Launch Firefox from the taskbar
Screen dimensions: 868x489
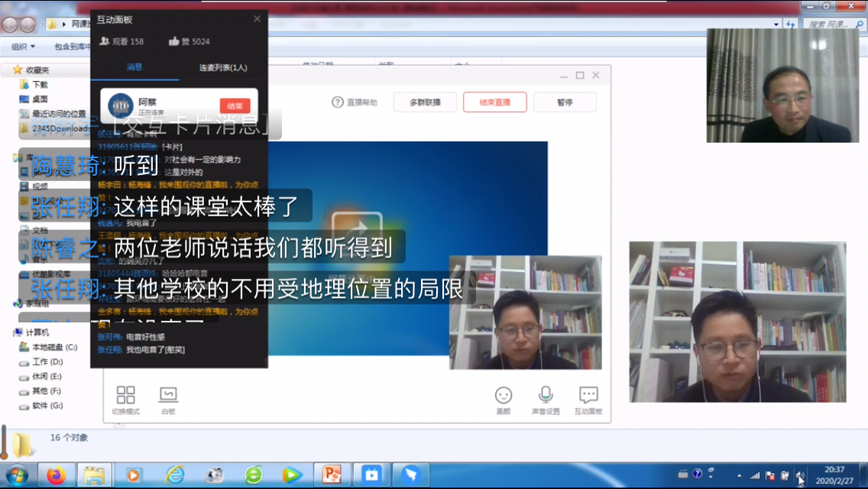[56, 475]
